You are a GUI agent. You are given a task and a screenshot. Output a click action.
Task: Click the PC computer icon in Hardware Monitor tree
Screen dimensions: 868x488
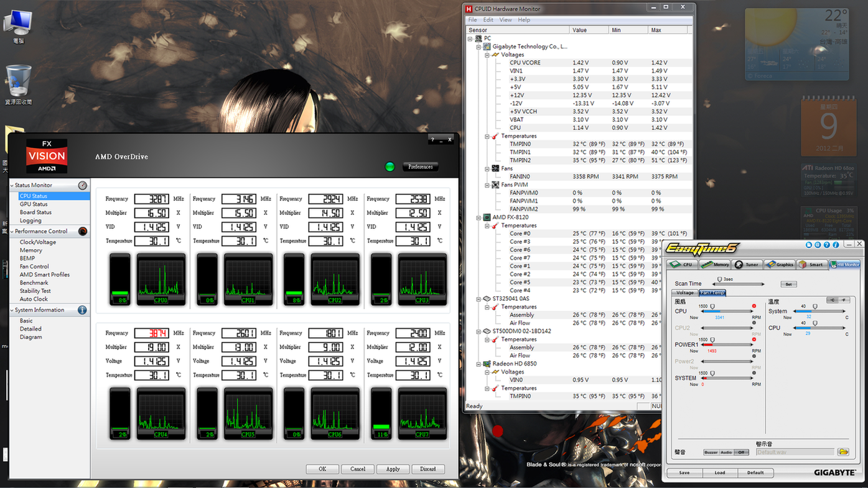click(x=479, y=39)
